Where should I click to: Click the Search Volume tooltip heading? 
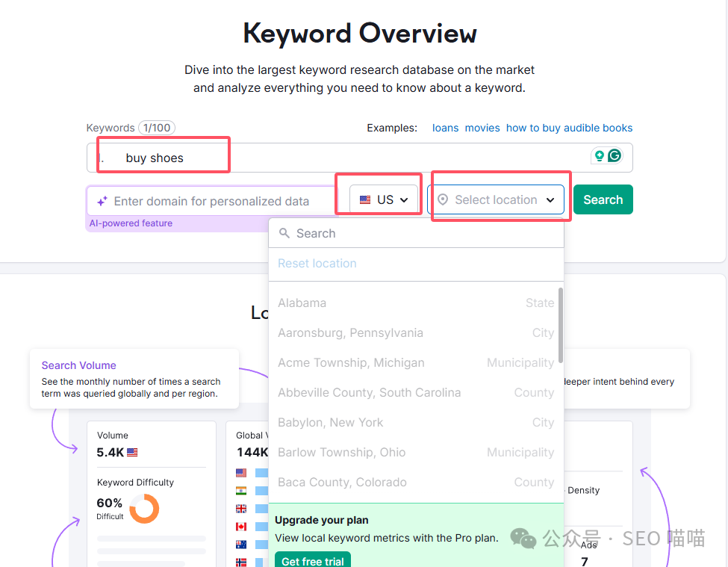tap(79, 365)
